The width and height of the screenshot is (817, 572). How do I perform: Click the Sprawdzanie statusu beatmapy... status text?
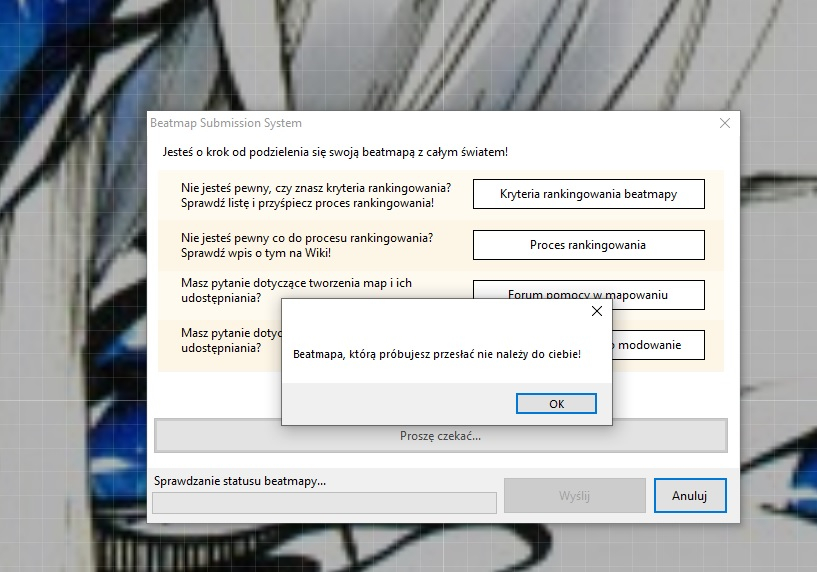click(240, 481)
